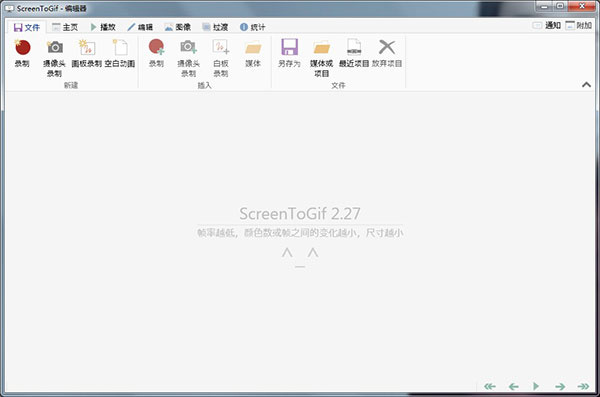Insert a whiteboard recording (白板录制)
Viewport: 600px width, 397px height.
[x=221, y=58]
